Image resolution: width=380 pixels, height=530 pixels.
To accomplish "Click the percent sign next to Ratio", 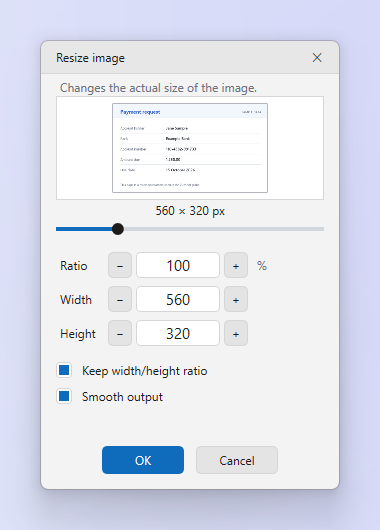I will (x=262, y=266).
